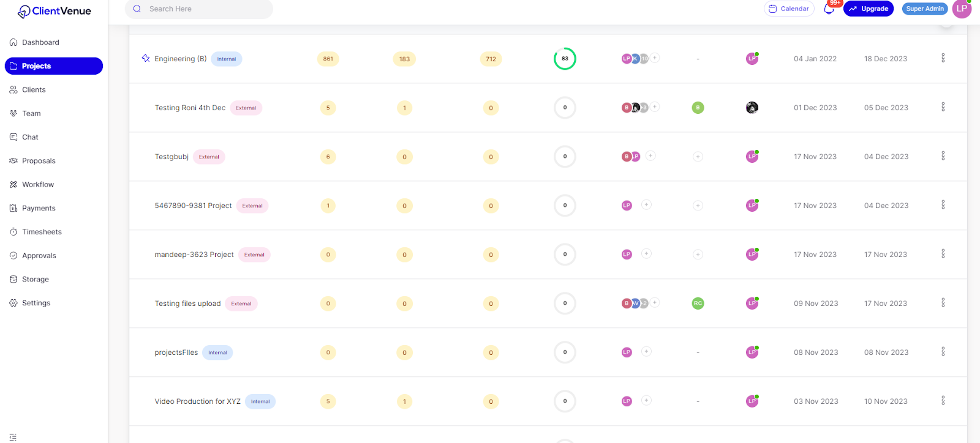The image size is (980, 443).
Task: Open Storage from the sidebar
Action: pos(35,279)
